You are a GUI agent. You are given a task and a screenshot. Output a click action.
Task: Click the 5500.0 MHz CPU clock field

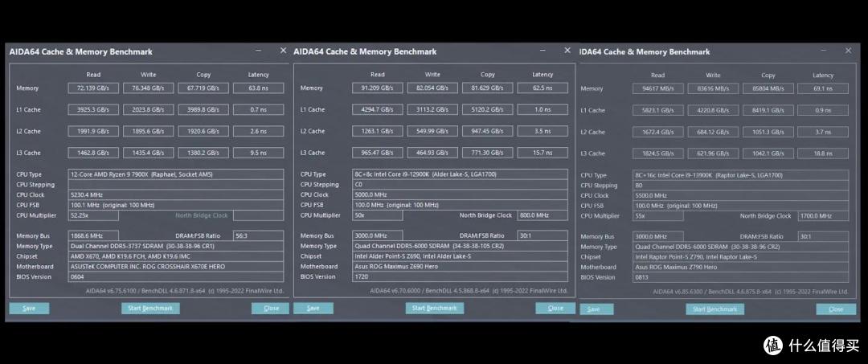point(741,195)
